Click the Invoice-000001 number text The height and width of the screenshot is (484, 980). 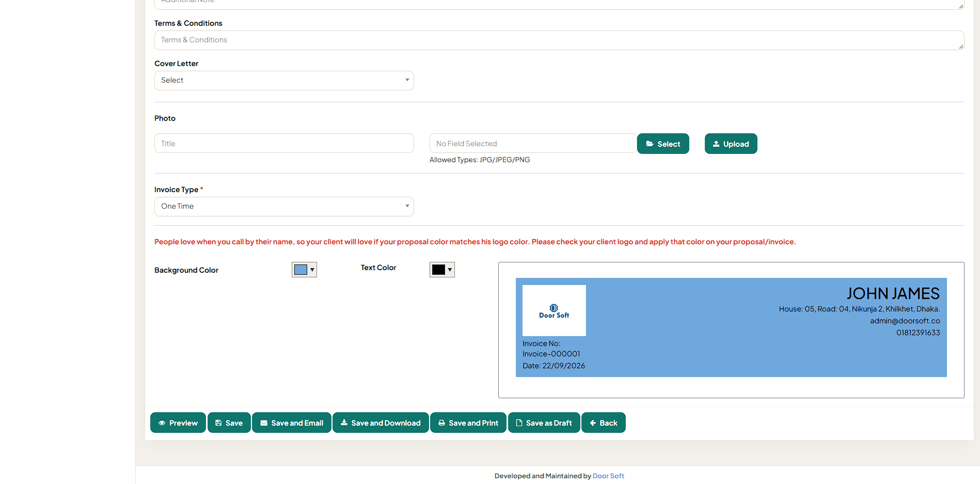(551, 354)
